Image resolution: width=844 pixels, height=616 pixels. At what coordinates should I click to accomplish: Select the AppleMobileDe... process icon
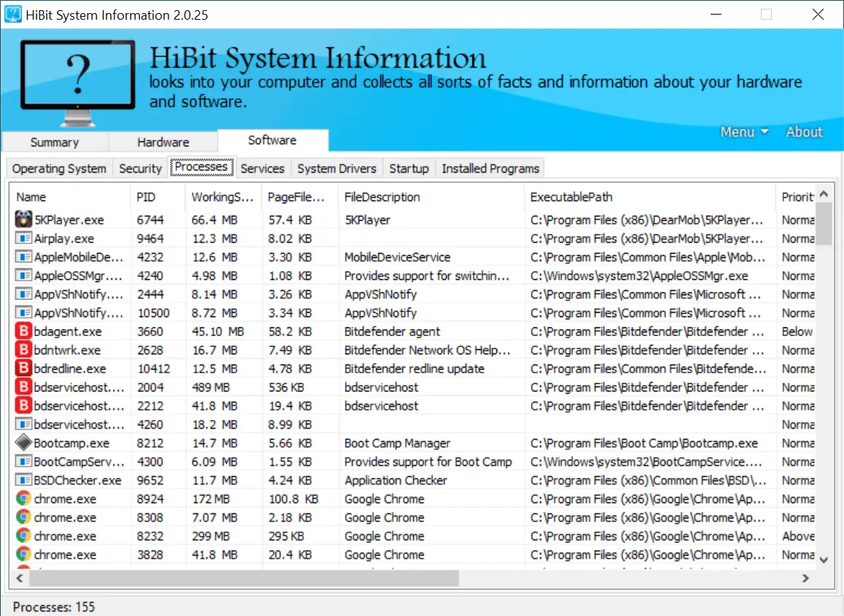23,257
